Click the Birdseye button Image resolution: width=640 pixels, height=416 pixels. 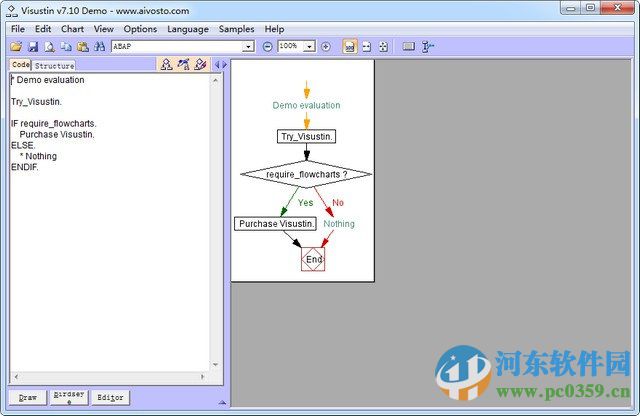click(69, 397)
